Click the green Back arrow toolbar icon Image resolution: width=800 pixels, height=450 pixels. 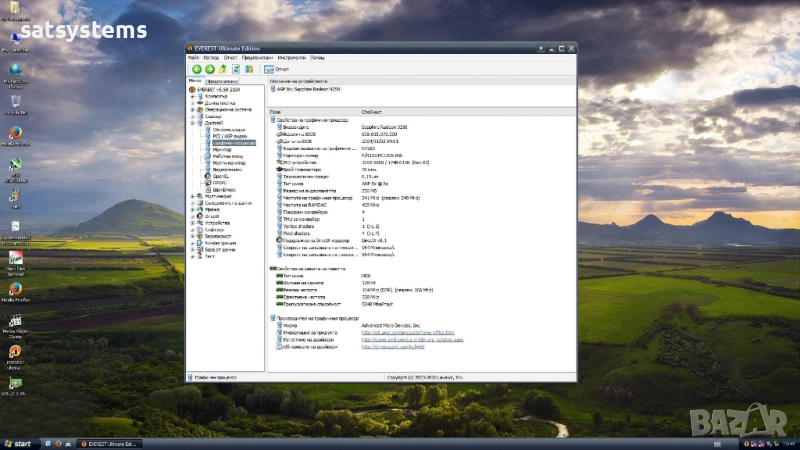[196, 69]
